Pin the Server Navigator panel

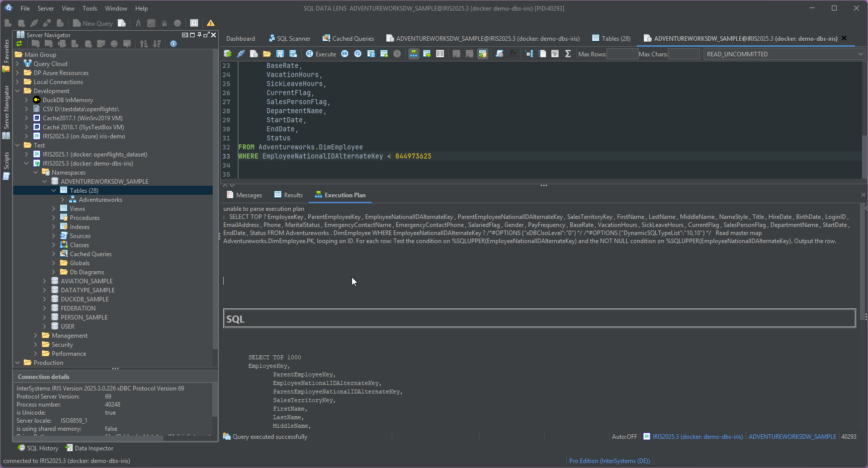click(200, 35)
